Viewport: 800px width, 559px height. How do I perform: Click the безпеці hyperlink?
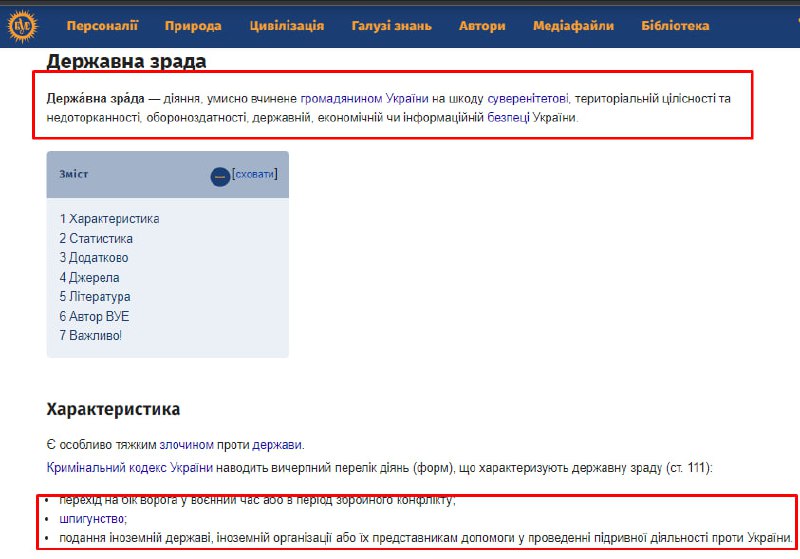point(508,117)
